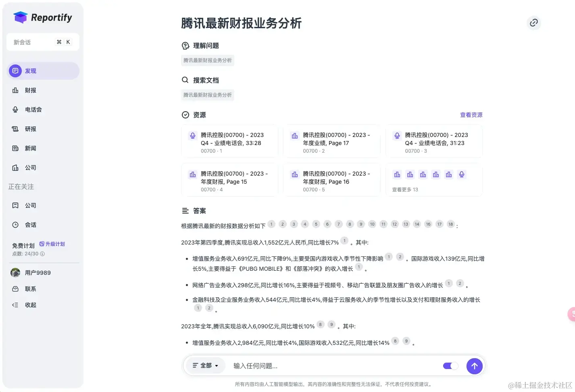
Task: Toggle the purple switch in the input bar
Action: pyautogui.click(x=450, y=366)
